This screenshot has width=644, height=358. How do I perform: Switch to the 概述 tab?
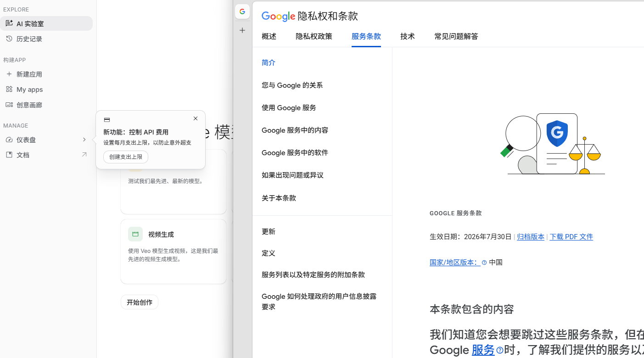269,36
